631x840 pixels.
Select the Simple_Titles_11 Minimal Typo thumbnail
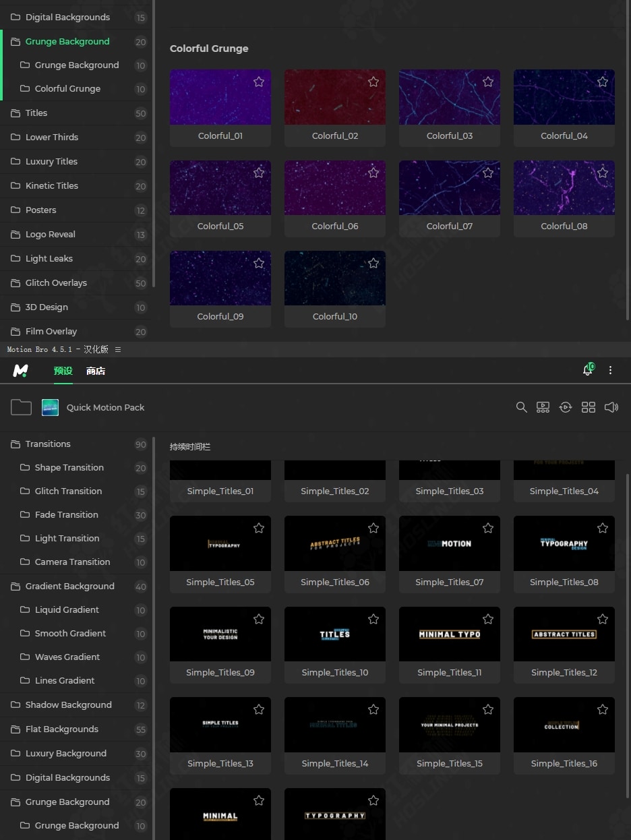pos(450,634)
